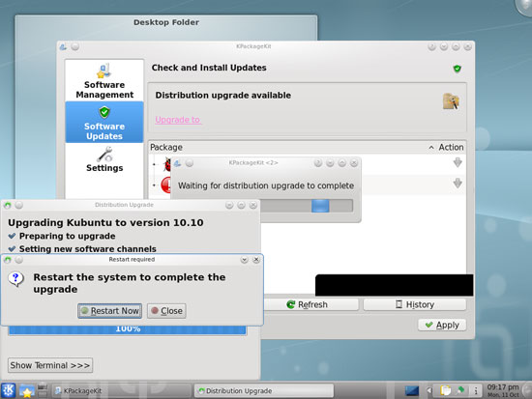Click the system tray info icon

[476, 391]
